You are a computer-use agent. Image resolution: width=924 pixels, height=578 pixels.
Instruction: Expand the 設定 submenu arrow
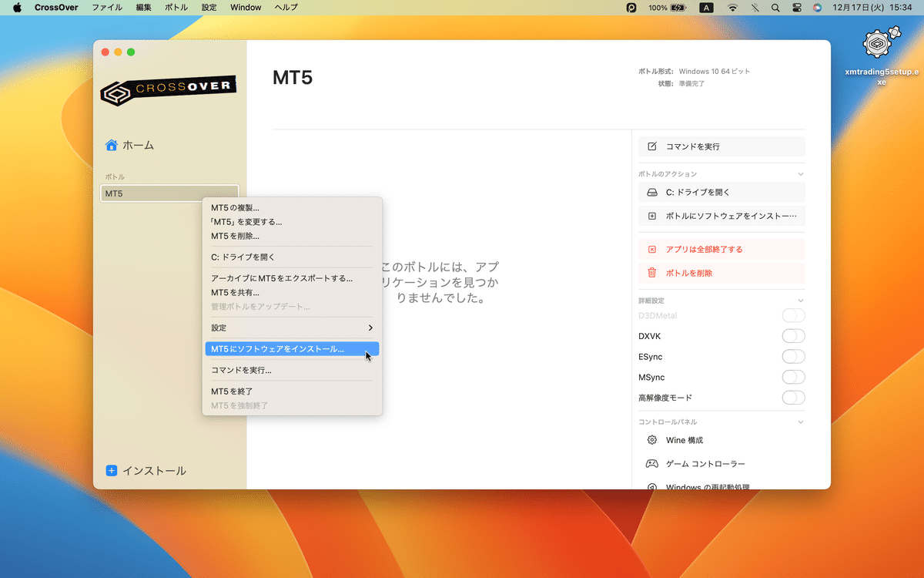(370, 328)
